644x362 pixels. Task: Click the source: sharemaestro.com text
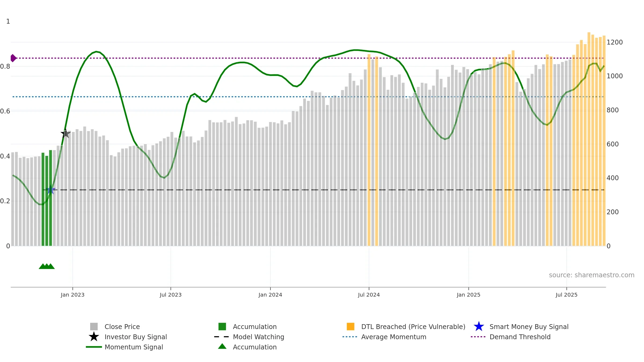(592, 275)
